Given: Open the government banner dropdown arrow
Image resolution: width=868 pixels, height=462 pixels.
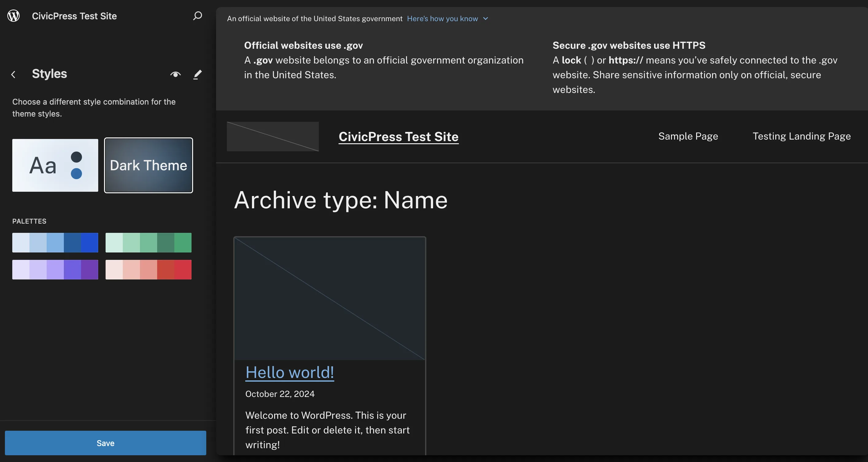Looking at the screenshot, I should point(485,19).
